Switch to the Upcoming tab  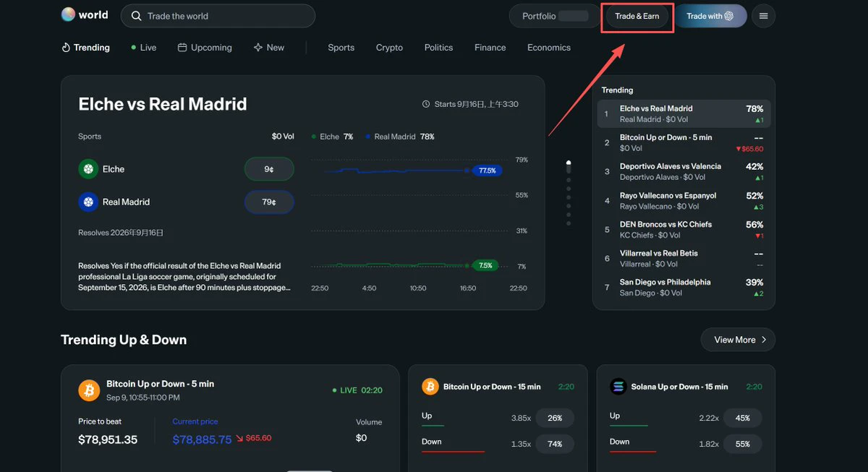[205, 48]
